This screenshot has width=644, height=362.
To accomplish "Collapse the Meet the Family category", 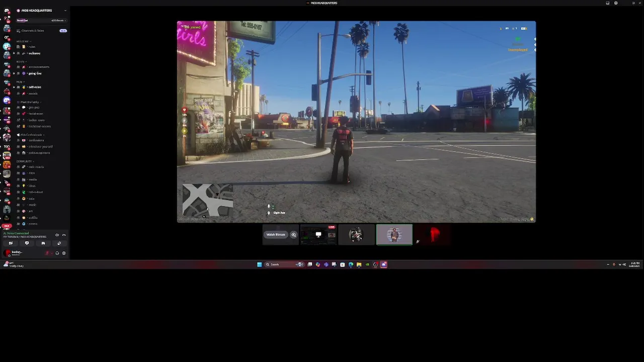I will [x=29, y=102].
